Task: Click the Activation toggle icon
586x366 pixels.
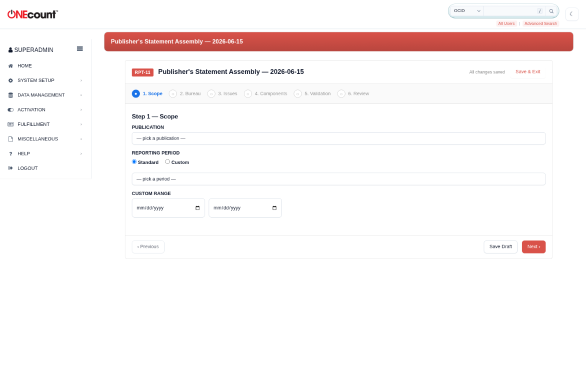Action: (10, 110)
